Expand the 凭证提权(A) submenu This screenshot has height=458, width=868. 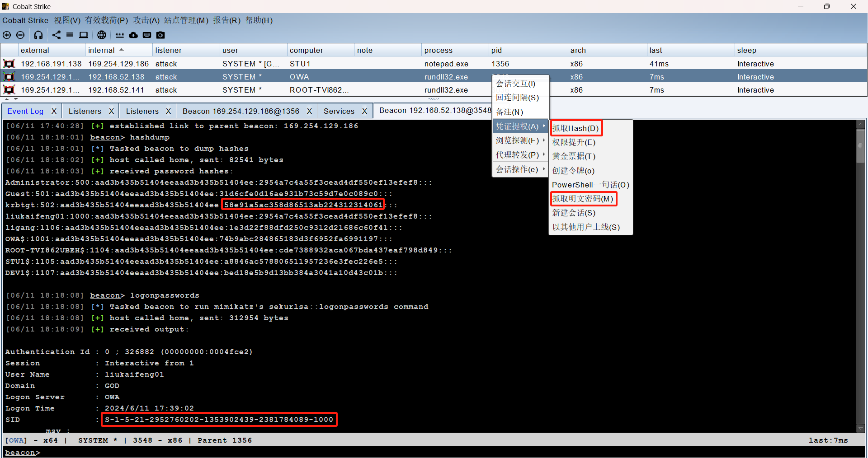tap(520, 126)
